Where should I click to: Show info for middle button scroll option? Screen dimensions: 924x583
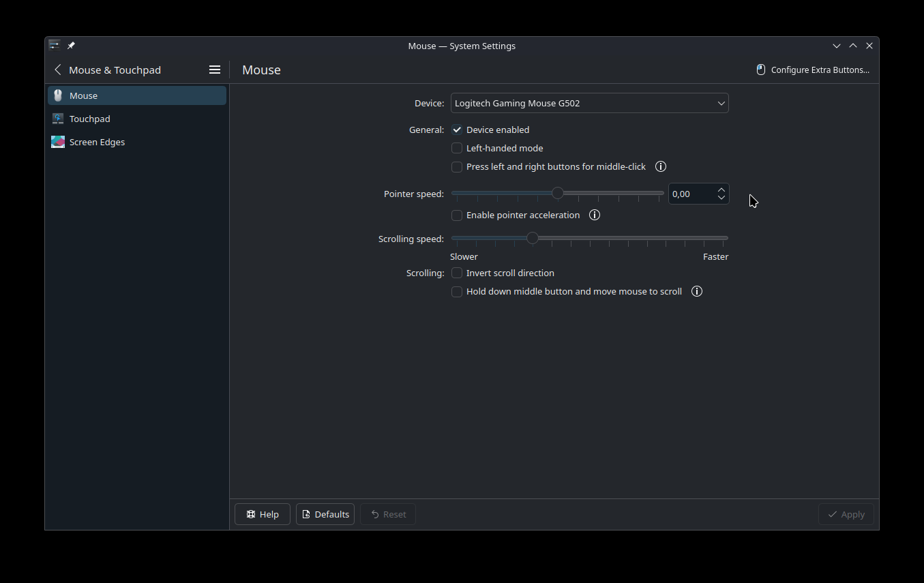tap(697, 291)
